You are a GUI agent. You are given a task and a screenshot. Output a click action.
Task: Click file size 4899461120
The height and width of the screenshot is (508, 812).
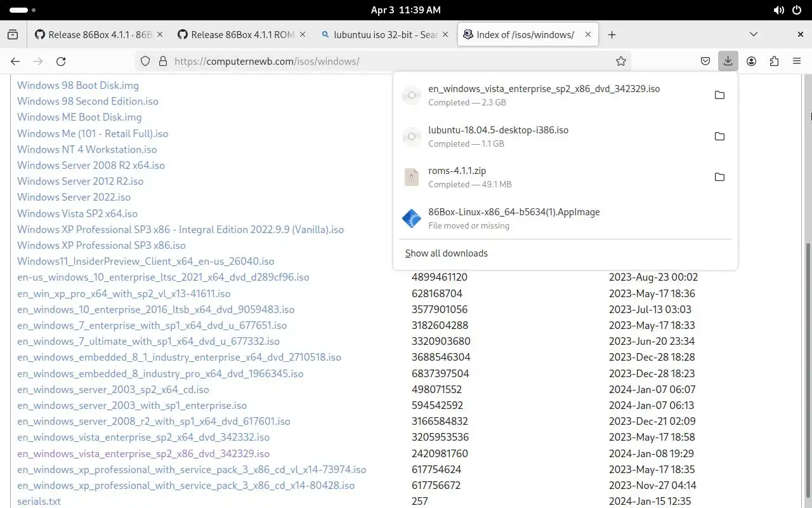coord(440,277)
